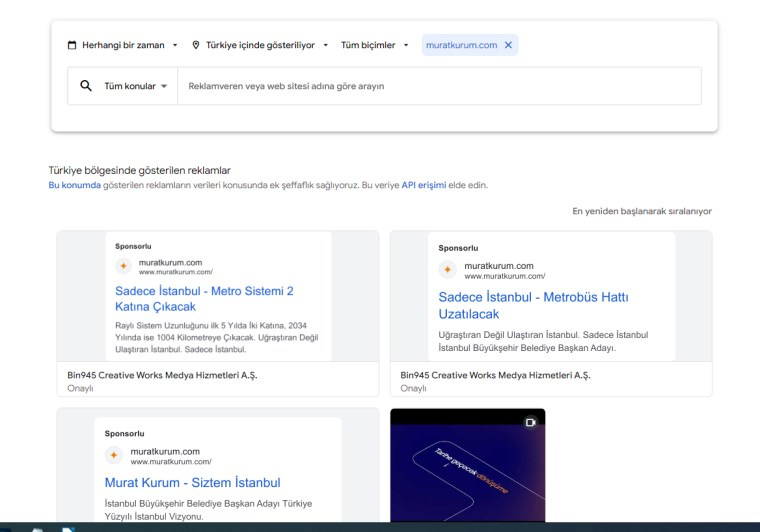This screenshot has height=532, width=760.
Task: Click the advertiser or website search field
Action: click(x=440, y=86)
